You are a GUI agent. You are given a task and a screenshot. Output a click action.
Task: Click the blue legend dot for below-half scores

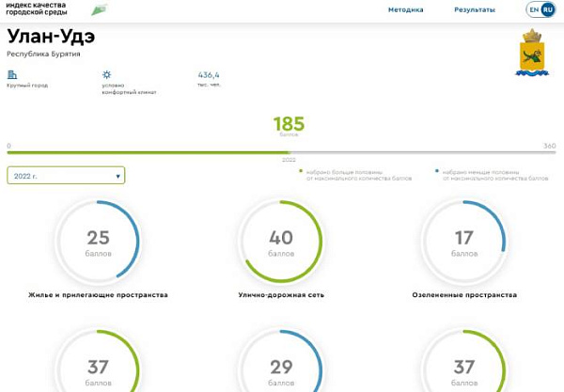coord(436,172)
